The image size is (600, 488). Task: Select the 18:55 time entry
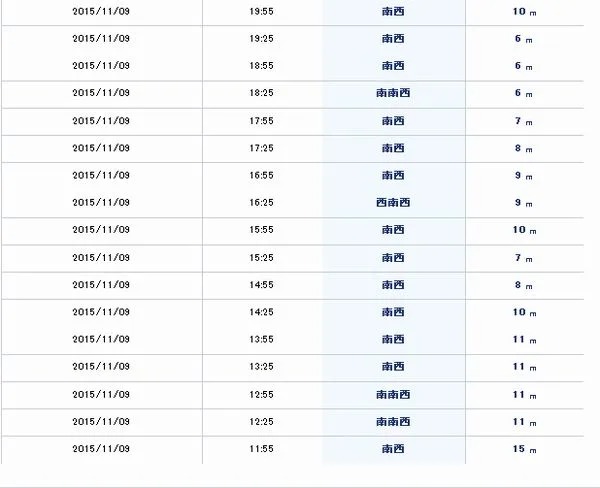pyautogui.click(x=261, y=66)
